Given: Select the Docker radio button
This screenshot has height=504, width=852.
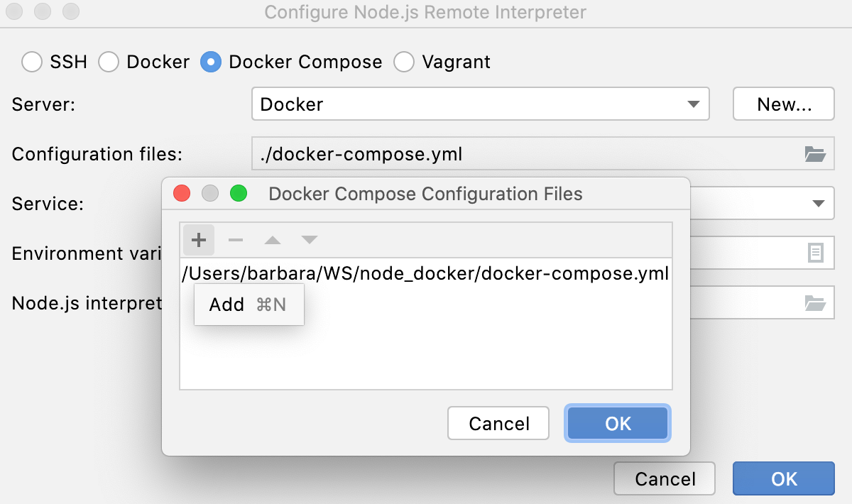Looking at the screenshot, I should 109,62.
